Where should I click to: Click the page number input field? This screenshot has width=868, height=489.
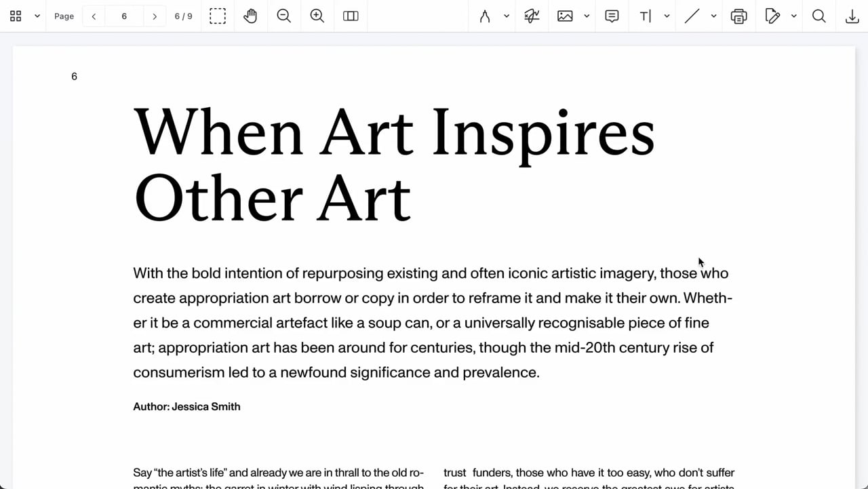pyautogui.click(x=124, y=16)
